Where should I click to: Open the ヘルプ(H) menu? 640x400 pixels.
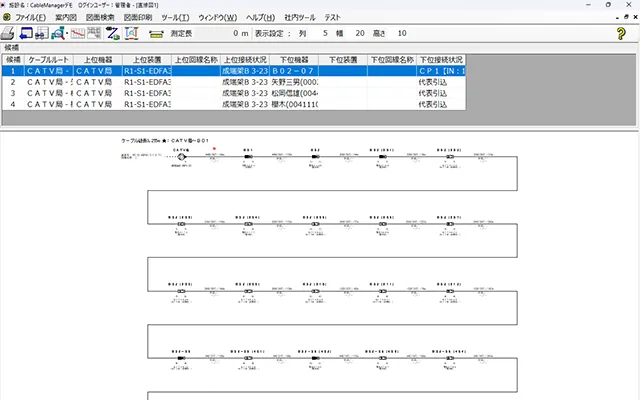(x=260, y=18)
